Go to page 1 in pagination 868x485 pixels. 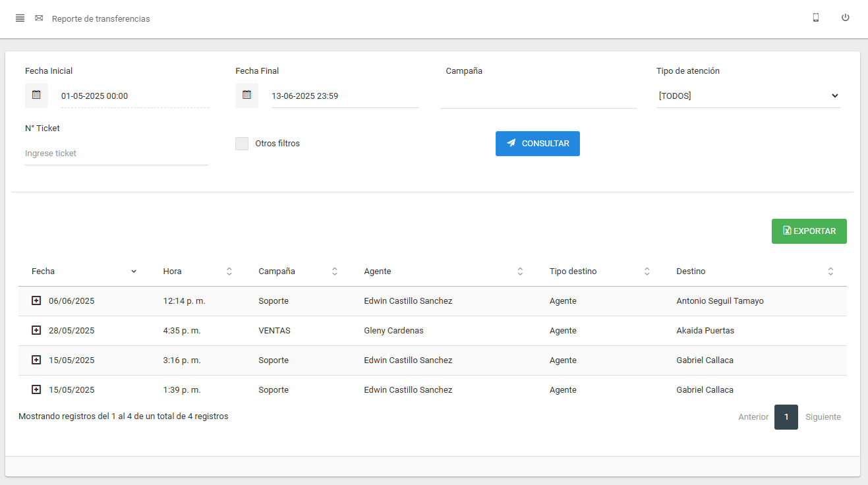click(x=786, y=417)
